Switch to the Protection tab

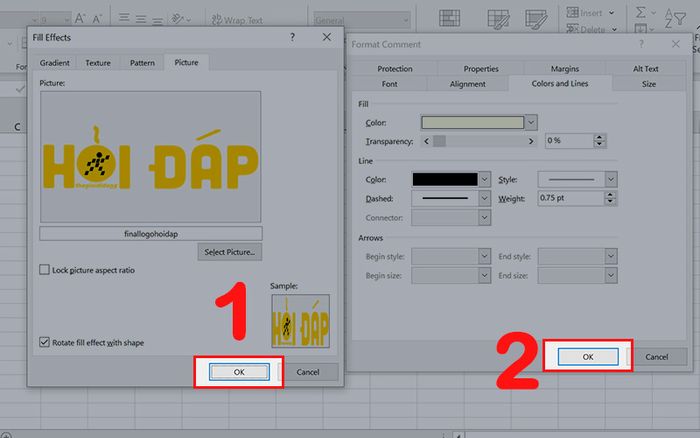click(x=395, y=69)
